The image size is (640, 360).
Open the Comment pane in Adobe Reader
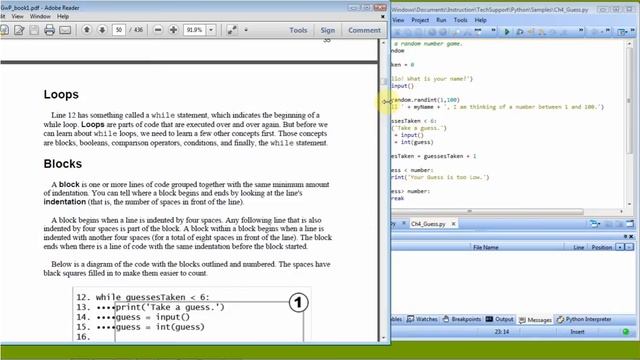[364, 30]
